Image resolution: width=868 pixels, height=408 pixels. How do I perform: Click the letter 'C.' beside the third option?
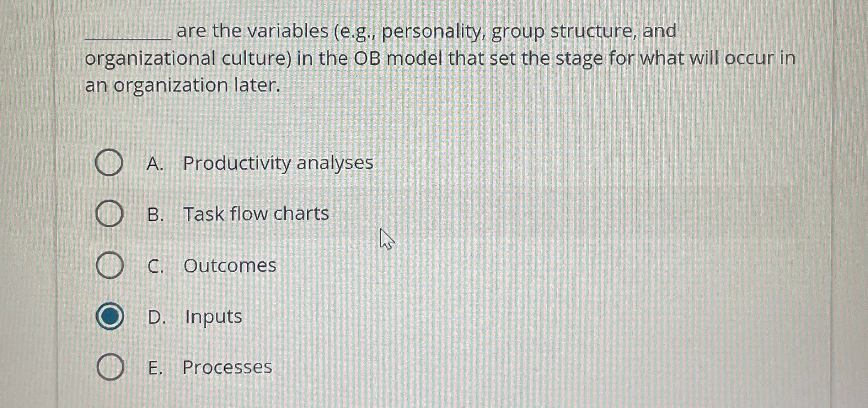point(156,265)
